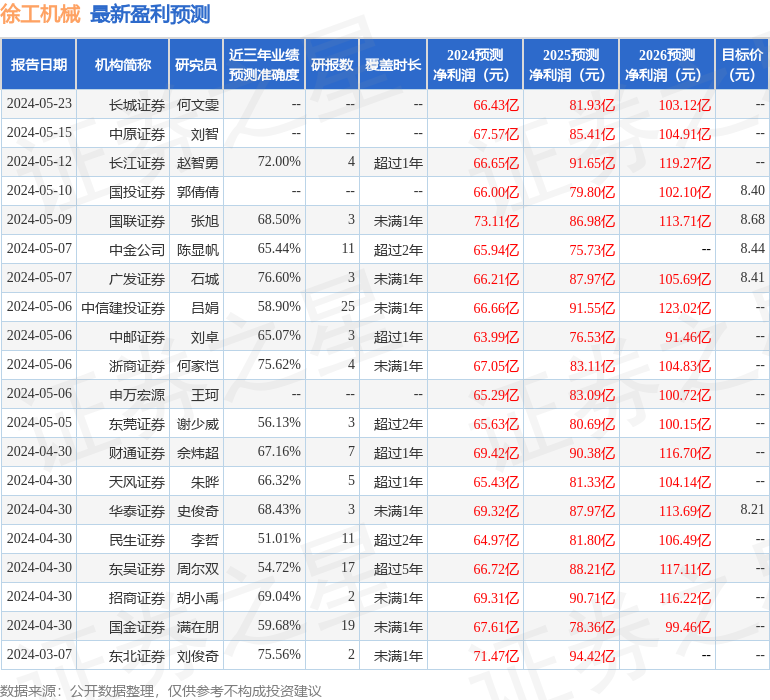
Task: Click institution 国投证券
Action: pos(137,192)
